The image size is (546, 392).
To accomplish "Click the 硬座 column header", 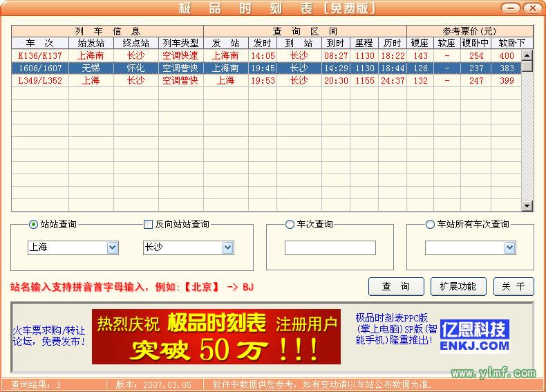I will 420,43.
